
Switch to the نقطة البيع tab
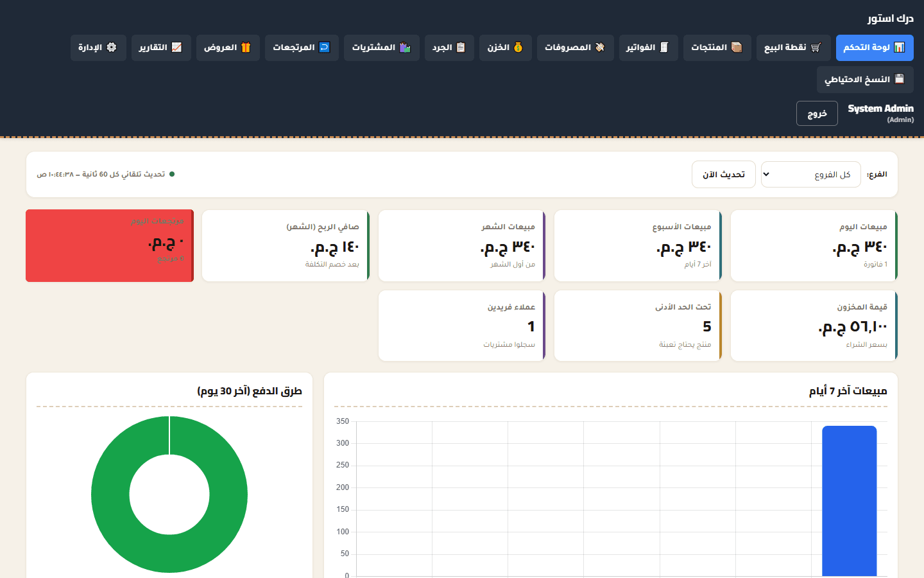(794, 48)
